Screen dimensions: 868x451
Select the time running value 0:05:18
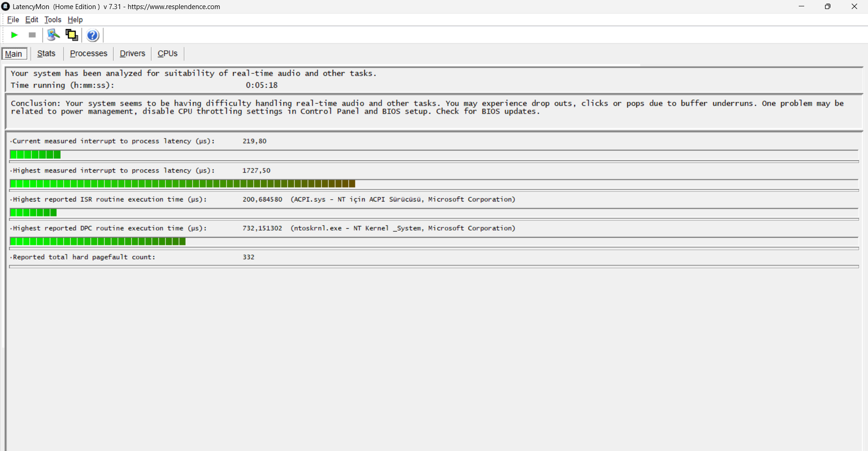[x=262, y=85]
